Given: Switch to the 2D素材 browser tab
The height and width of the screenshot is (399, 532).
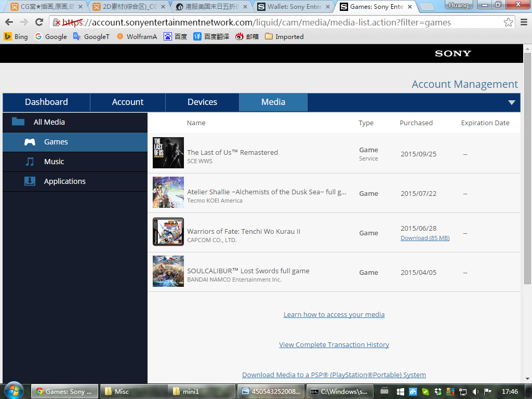Looking at the screenshot, I should [x=129, y=7].
